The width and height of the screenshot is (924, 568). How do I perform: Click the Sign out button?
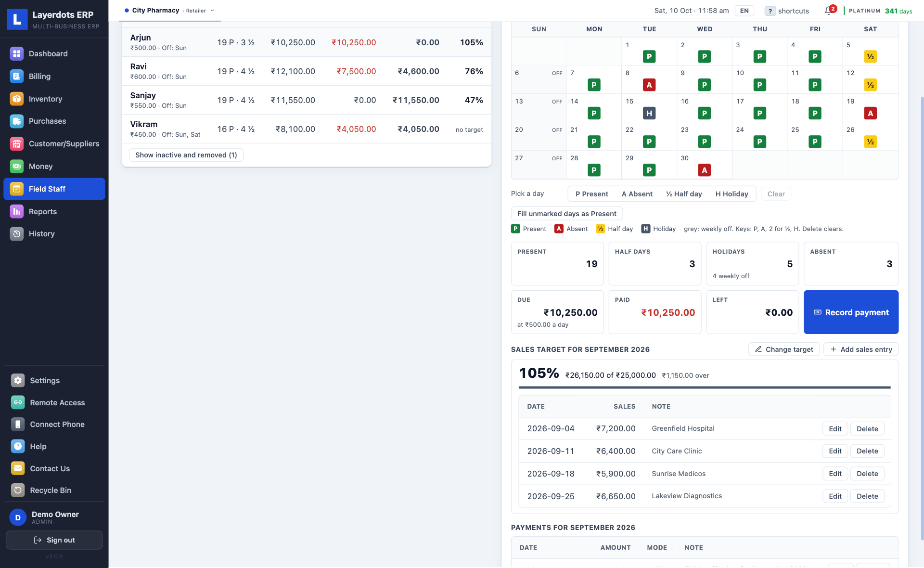point(54,540)
